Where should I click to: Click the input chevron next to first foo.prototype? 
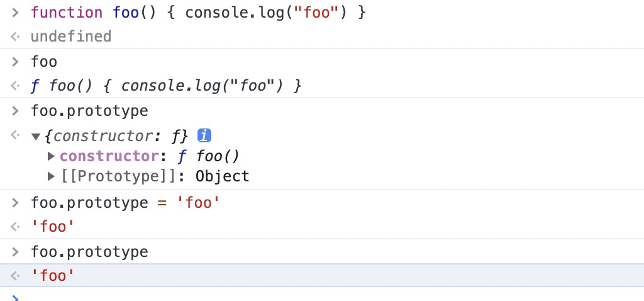tap(15, 111)
